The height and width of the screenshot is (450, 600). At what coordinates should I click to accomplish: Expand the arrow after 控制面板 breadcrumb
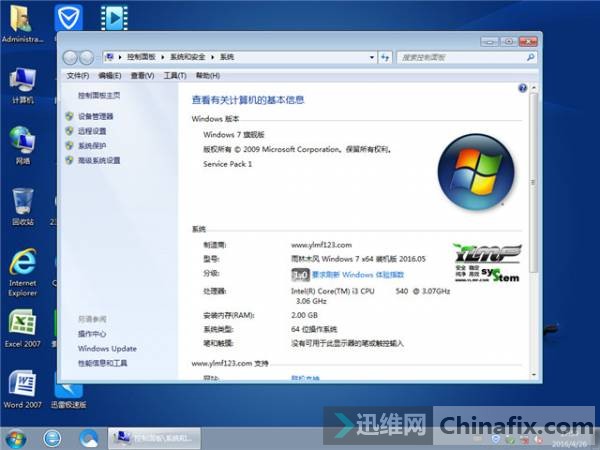coord(163,57)
